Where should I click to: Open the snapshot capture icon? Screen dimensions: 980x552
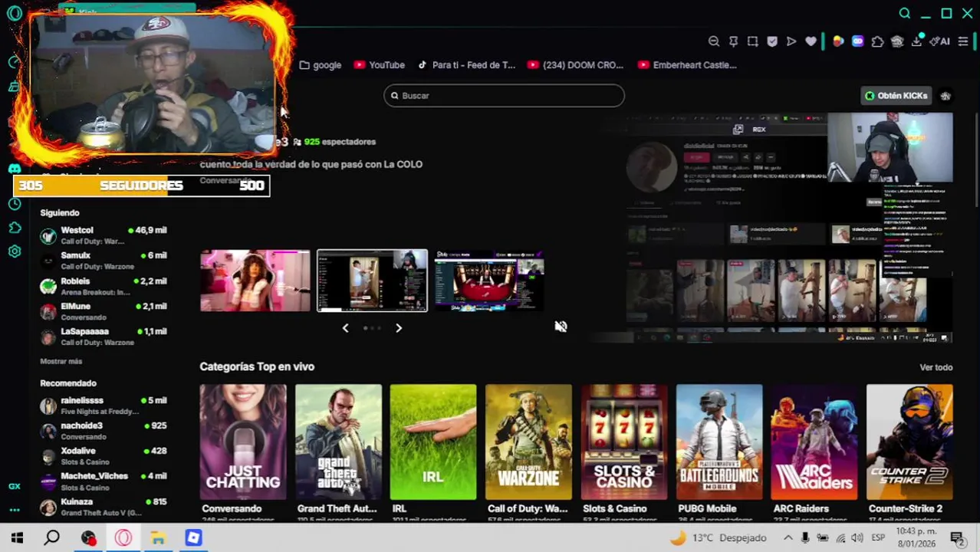(x=753, y=41)
